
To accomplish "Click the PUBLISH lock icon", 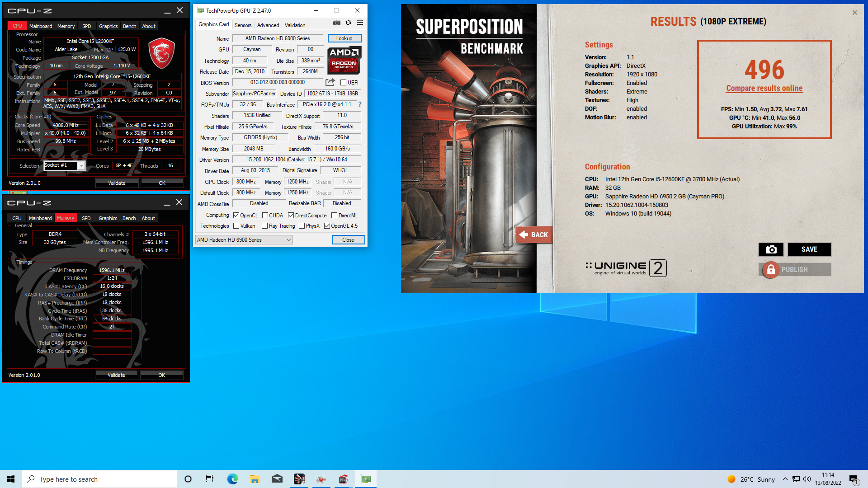I will 771,270.
